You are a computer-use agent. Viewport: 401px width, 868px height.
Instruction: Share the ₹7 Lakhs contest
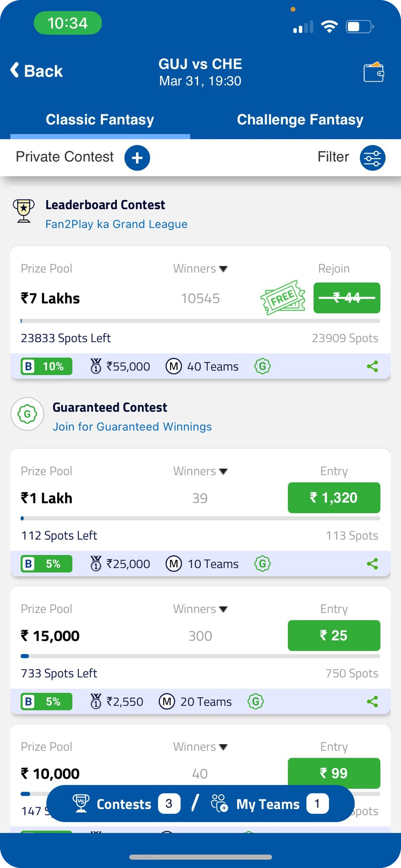tap(372, 366)
